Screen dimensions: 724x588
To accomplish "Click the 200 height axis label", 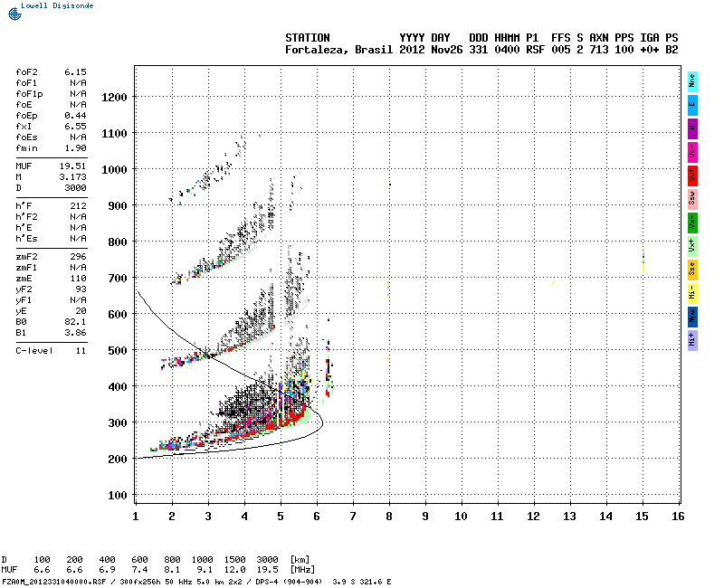I will click(117, 460).
